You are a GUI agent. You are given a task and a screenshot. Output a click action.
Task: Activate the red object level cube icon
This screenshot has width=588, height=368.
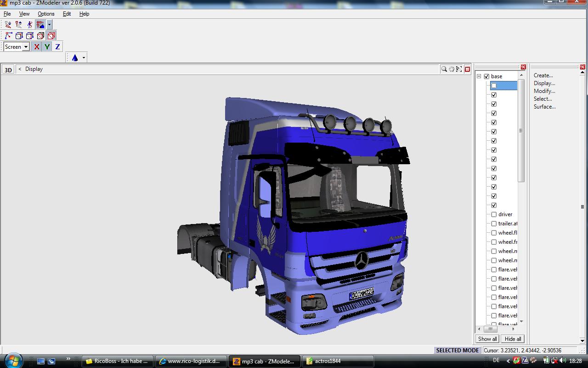(x=51, y=35)
